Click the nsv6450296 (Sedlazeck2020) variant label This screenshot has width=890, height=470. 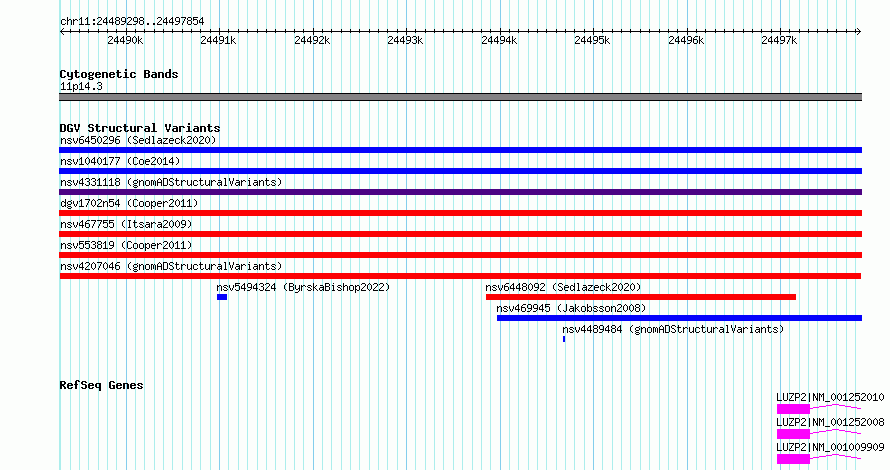(x=138, y=140)
